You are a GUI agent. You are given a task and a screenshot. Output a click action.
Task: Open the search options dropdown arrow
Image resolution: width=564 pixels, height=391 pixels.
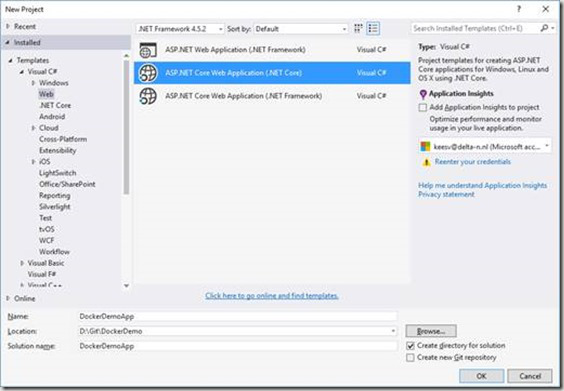pyautogui.click(x=553, y=28)
